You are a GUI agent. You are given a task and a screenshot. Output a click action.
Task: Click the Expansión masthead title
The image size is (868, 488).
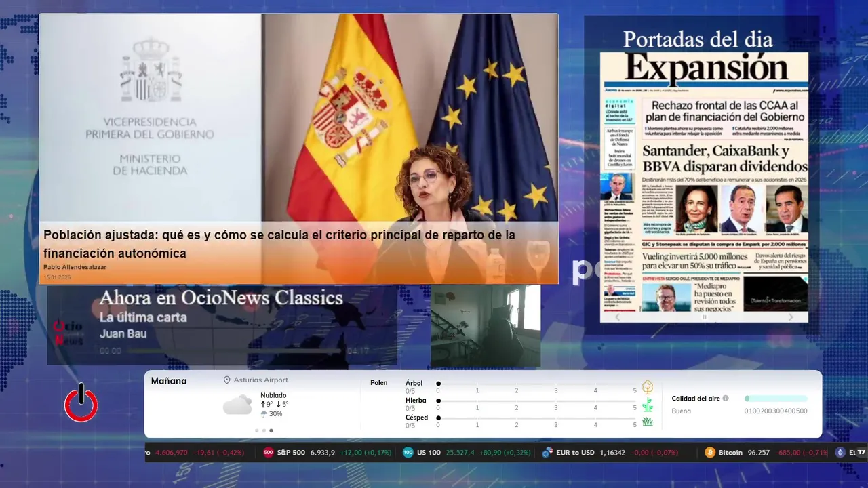pos(706,68)
